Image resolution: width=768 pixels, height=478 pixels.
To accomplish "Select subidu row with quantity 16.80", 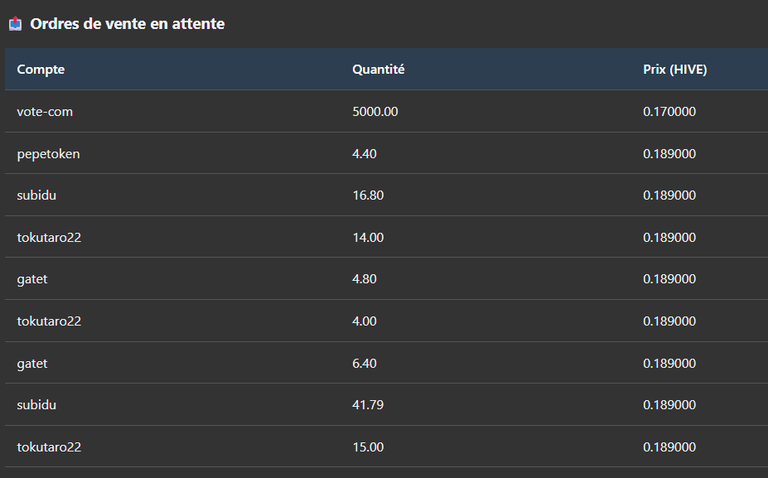I will pos(386,195).
